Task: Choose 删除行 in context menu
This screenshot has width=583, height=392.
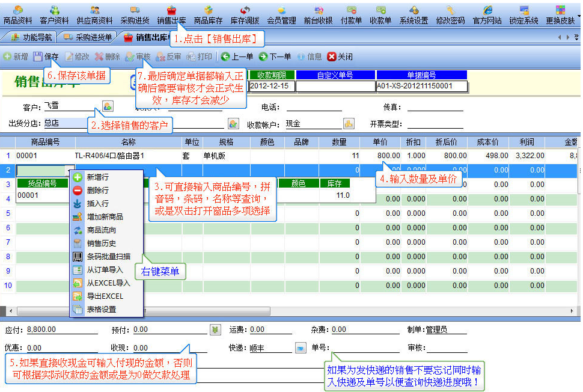Action: click(x=106, y=191)
